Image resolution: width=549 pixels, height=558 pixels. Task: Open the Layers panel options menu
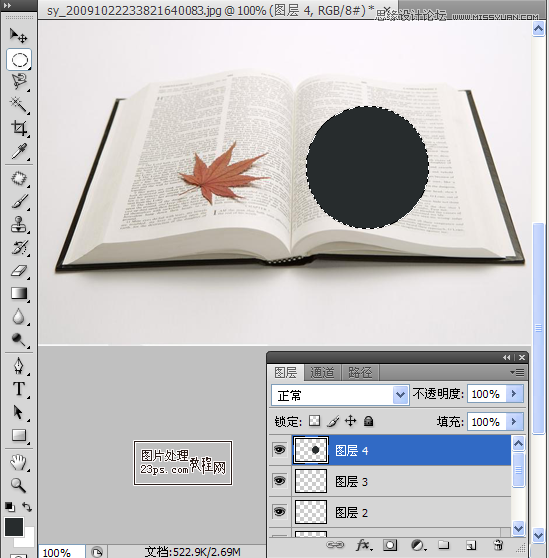(x=517, y=373)
